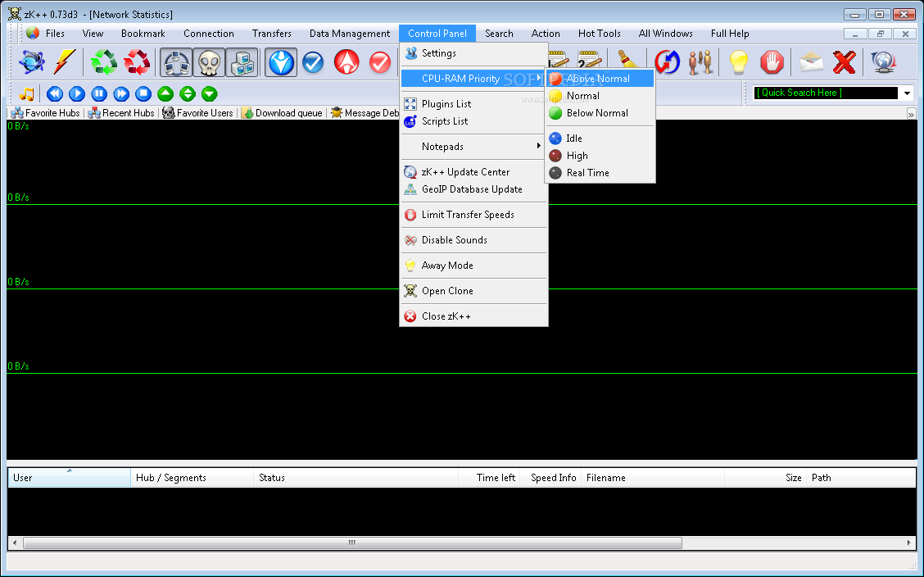Expand the CPU-RAM Priority submenu
This screenshot has width=924, height=577.
coord(473,79)
